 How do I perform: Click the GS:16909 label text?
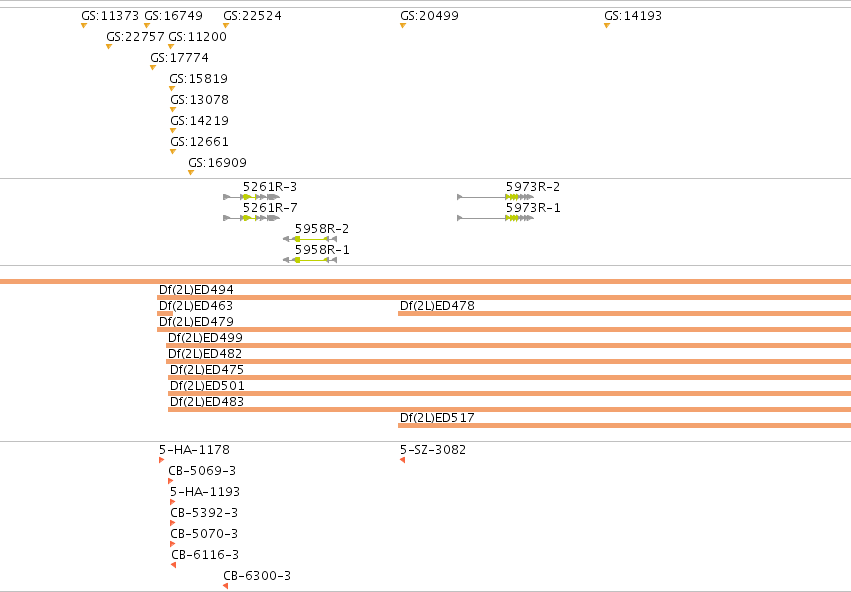point(218,163)
